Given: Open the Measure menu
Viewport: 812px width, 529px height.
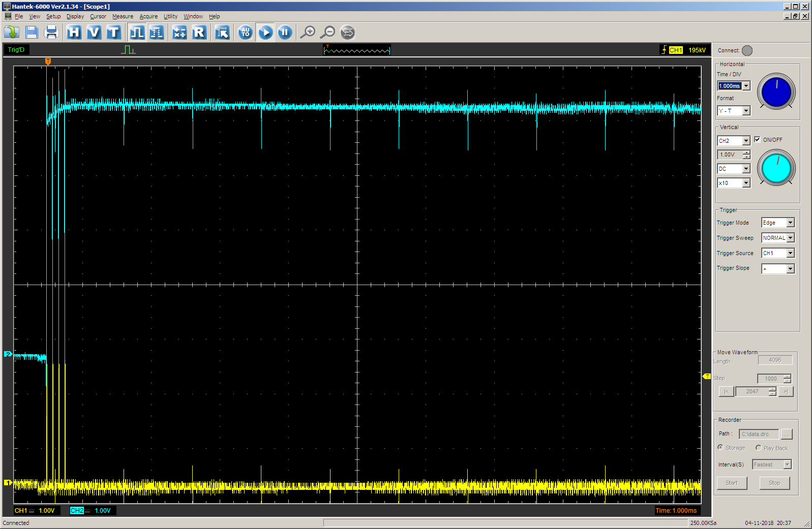Looking at the screenshot, I should [123, 16].
